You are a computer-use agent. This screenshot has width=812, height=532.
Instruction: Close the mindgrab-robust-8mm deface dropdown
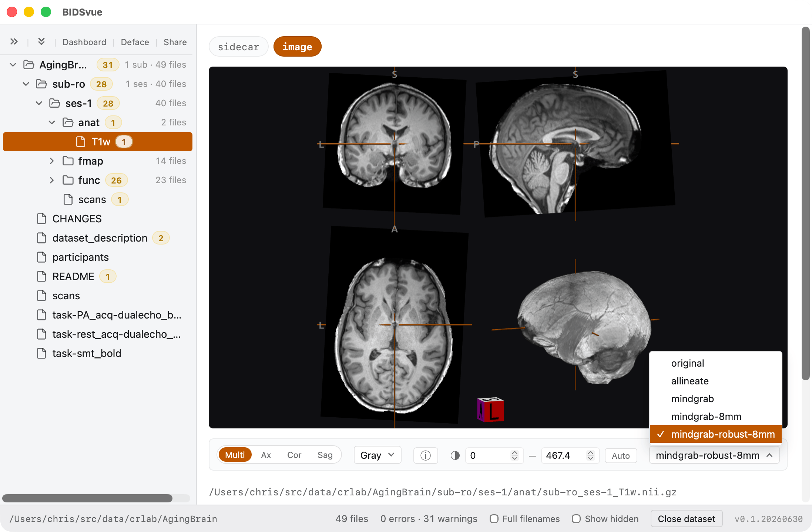pyautogui.click(x=714, y=455)
